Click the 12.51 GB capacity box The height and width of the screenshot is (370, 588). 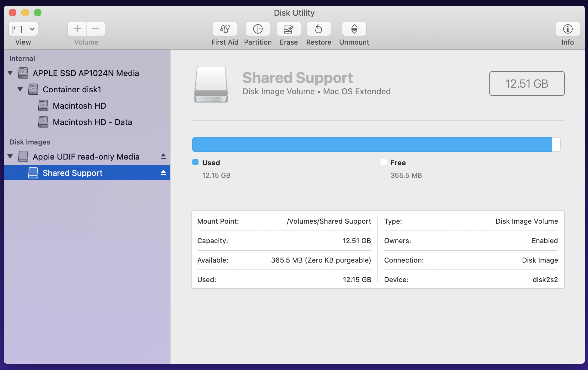pyautogui.click(x=527, y=84)
